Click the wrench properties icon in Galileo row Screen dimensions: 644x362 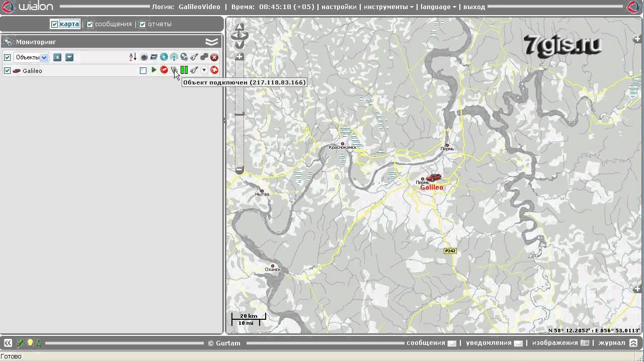pos(194,70)
